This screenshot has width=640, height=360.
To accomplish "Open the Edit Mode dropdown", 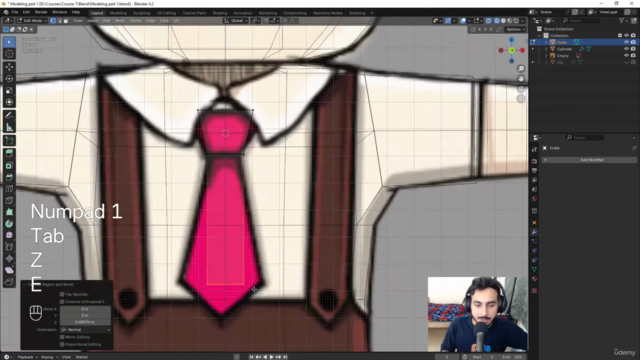I will [x=32, y=21].
